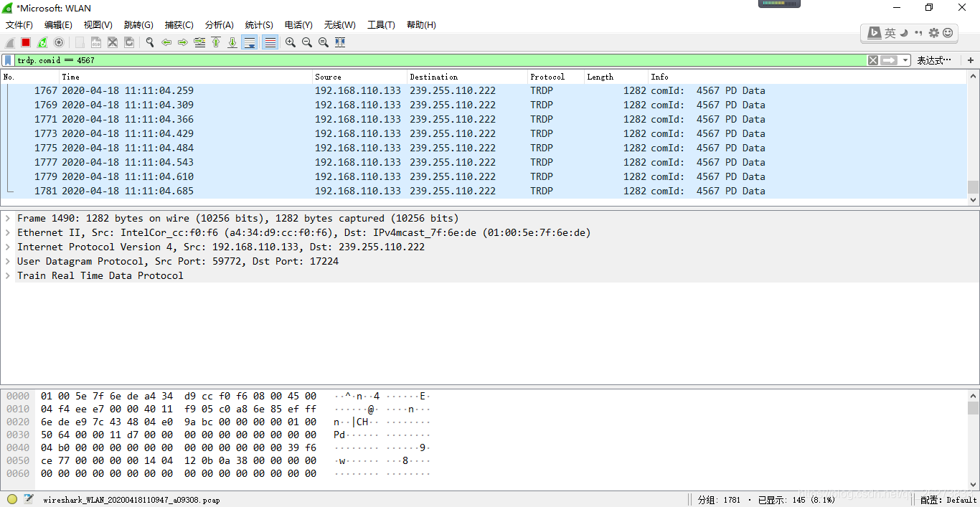Click the clear filter X button
The height and width of the screenshot is (507, 980).
(874, 60)
